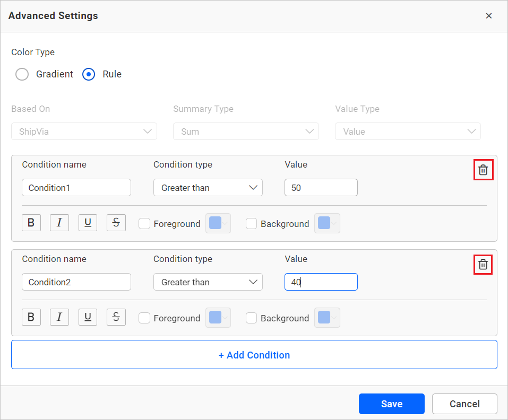Image resolution: width=508 pixels, height=420 pixels.
Task: Select the Gradient color type radio button
Action: tap(22, 74)
